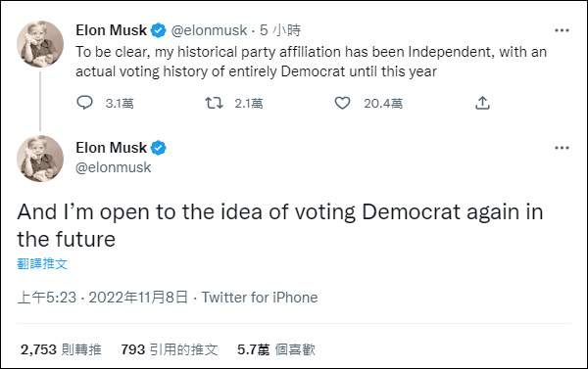Like the first tweet with heart icon
Screen dimensions: 588x369
tap(342, 103)
